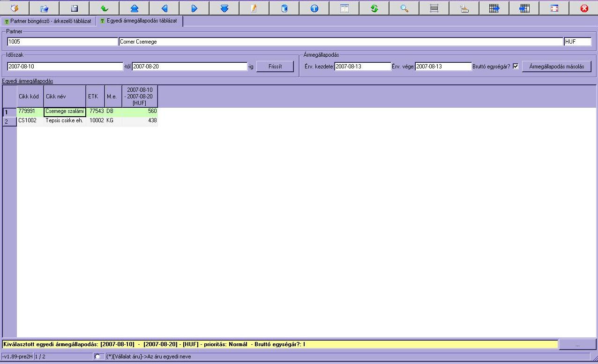Click the floppy disk save icon
The height and width of the screenshot is (364, 598).
[x=74, y=8]
